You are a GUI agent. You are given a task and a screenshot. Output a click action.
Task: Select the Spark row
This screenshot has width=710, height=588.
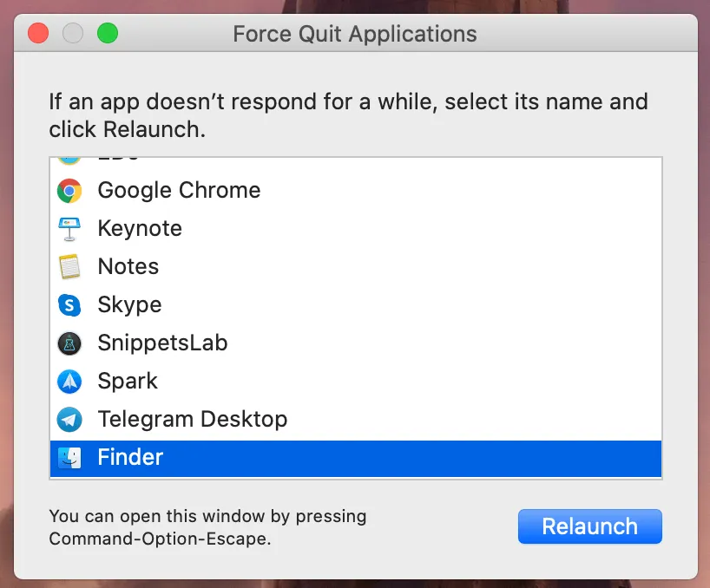pos(356,381)
